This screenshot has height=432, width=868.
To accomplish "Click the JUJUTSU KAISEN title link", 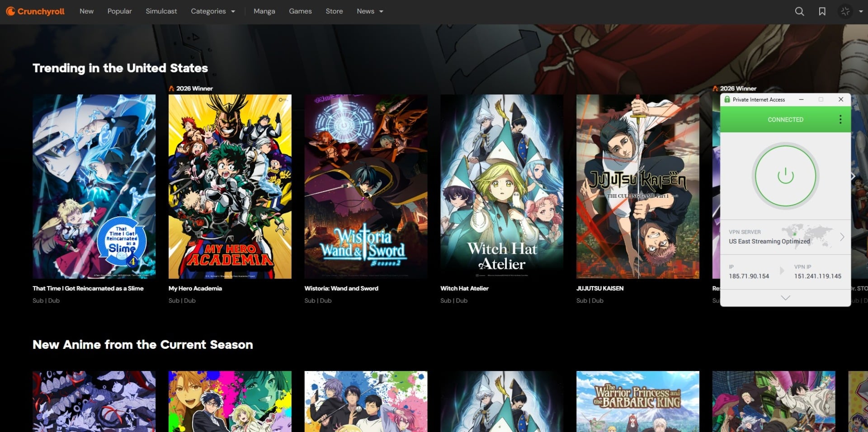I will point(600,288).
